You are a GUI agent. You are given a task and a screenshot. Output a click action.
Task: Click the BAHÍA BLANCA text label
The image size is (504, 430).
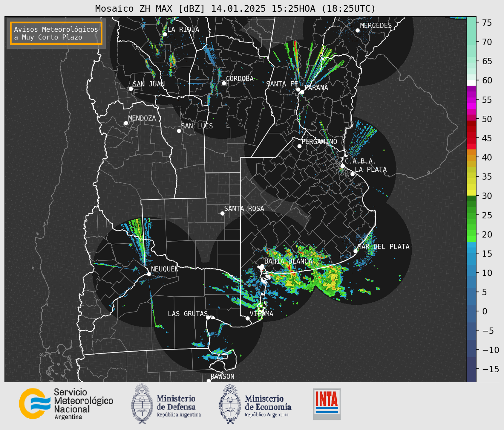(288, 261)
